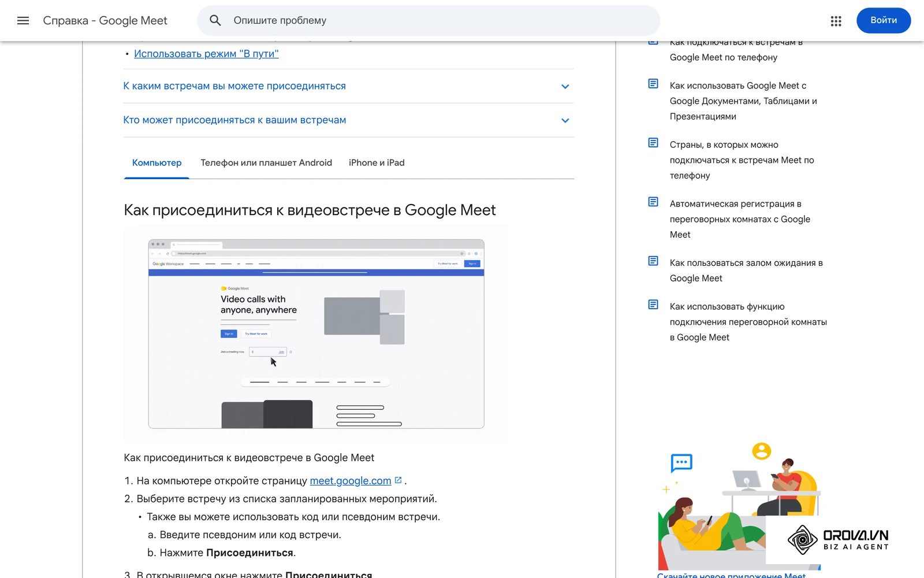Click article icon beside Google Документами item
The width and height of the screenshot is (924, 578).
point(653,84)
